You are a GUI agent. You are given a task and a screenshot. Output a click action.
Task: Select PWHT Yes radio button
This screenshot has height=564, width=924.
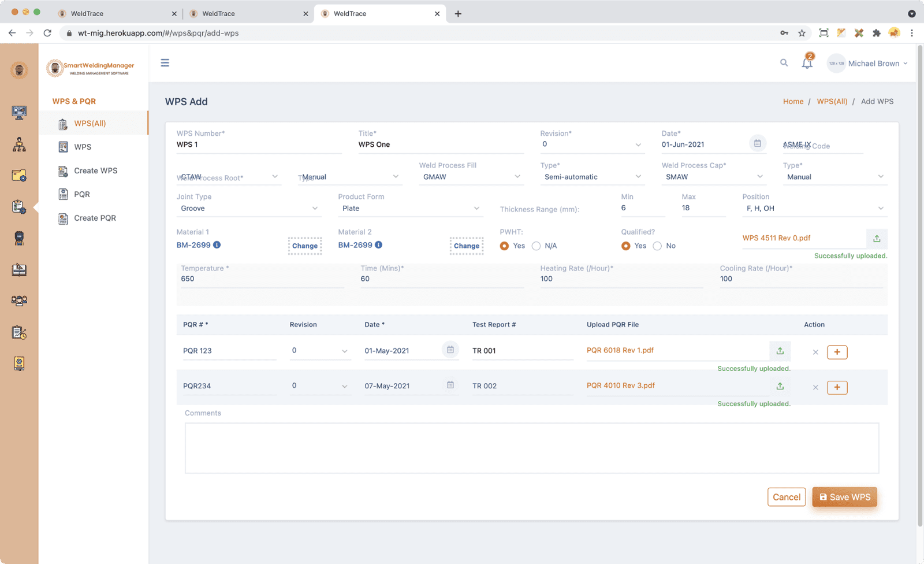(x=505, y=246)
